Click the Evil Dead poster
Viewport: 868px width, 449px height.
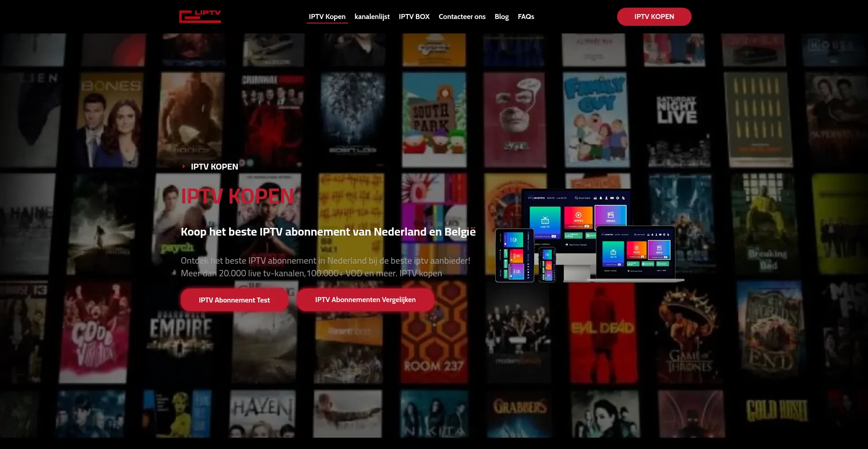click(x=603, y=332)
